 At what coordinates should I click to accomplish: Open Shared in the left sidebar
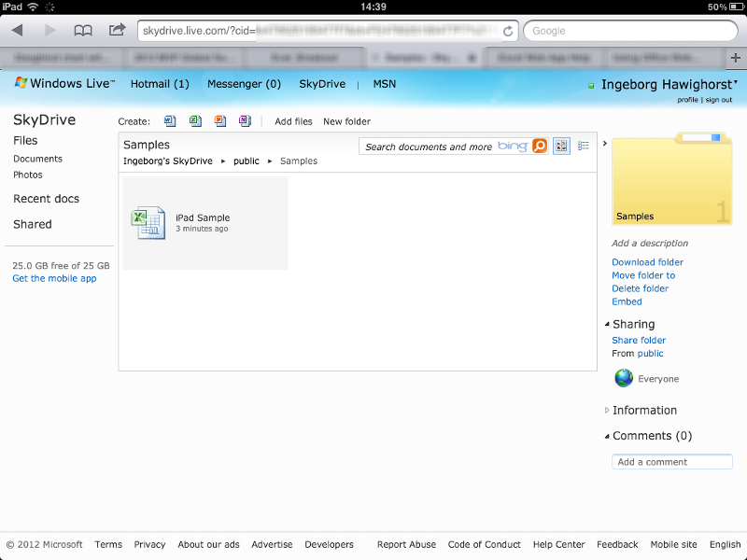click(x=33, y=224)
